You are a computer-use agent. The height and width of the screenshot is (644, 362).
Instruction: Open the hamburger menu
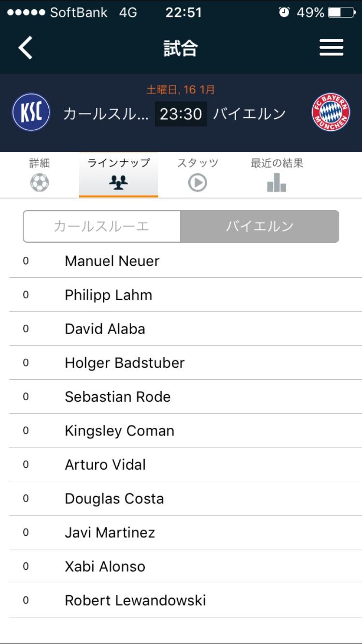coord(331,48)
